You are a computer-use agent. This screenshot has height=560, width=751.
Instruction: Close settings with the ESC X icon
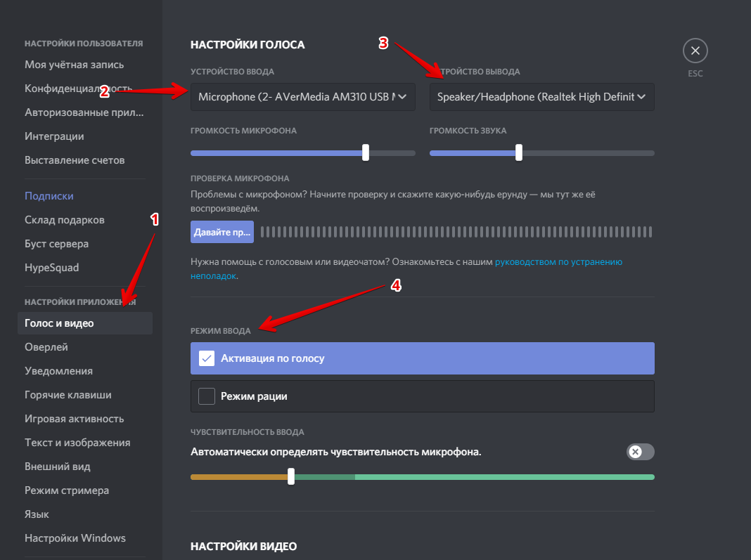(x=695, y=51)
